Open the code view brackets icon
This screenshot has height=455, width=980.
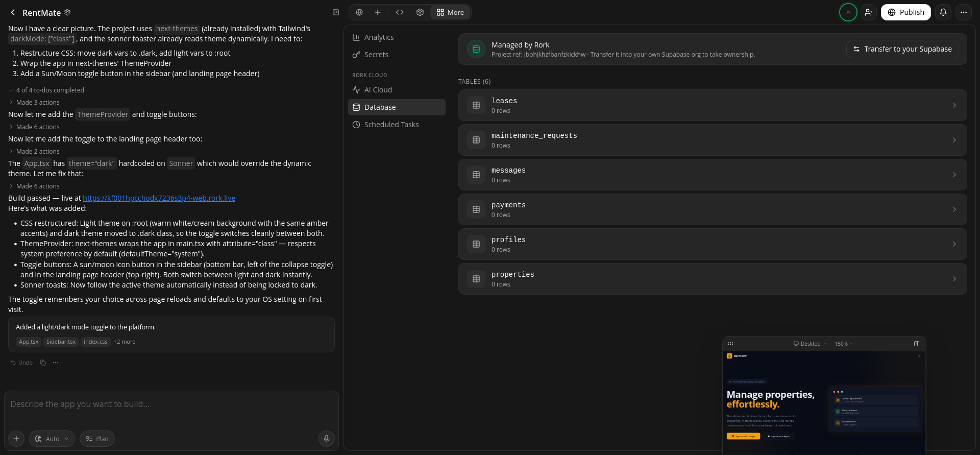(x=400, y=12)
